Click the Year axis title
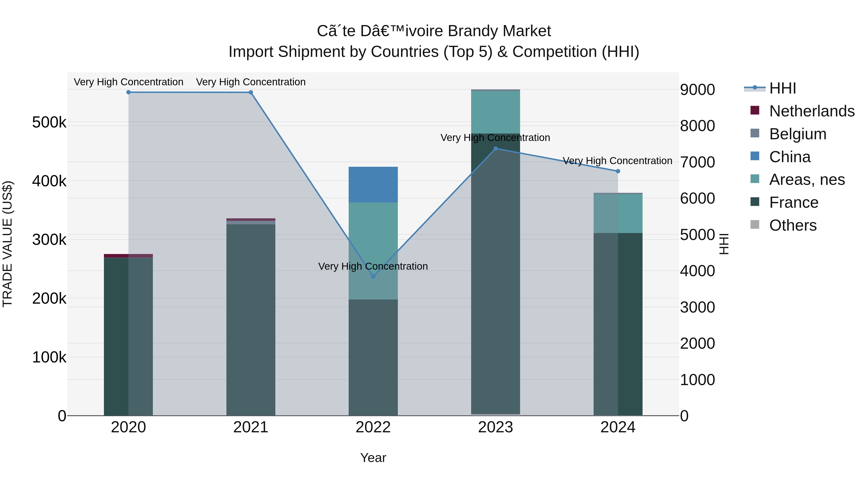868x488 pixels. coord(373,458)
